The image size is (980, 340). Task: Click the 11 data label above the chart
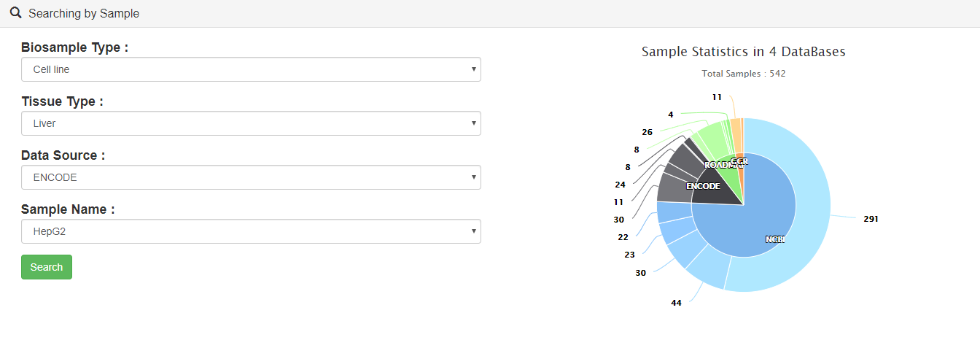(717, 97)
